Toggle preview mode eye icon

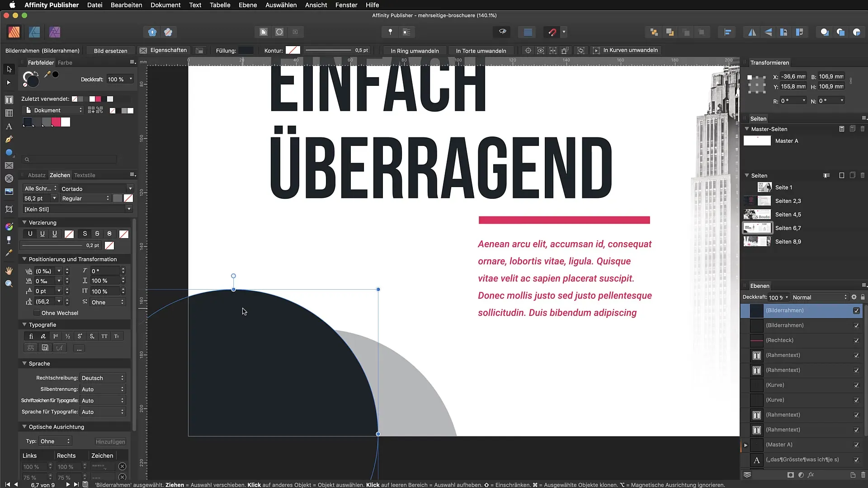click(x=502, y=32)
